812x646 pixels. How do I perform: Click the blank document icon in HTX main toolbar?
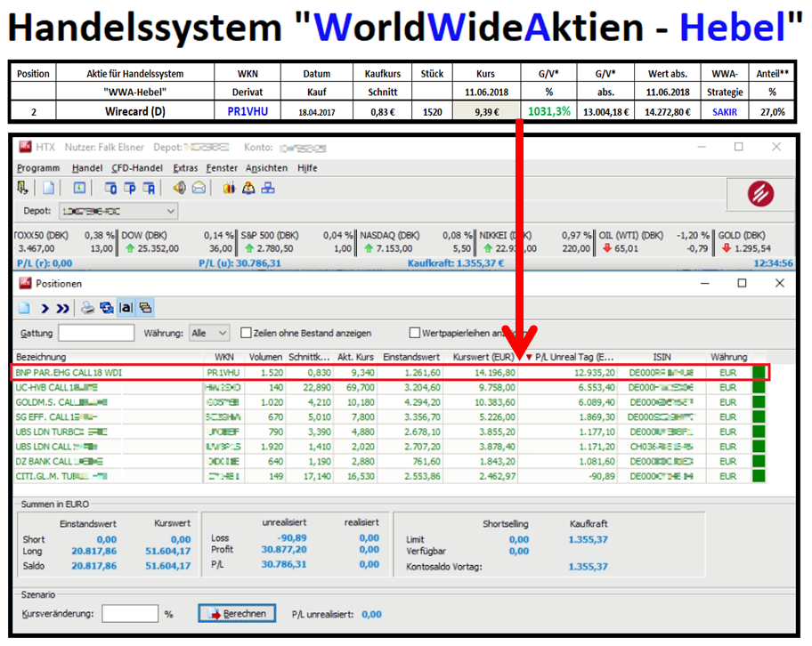click(48, 188)
